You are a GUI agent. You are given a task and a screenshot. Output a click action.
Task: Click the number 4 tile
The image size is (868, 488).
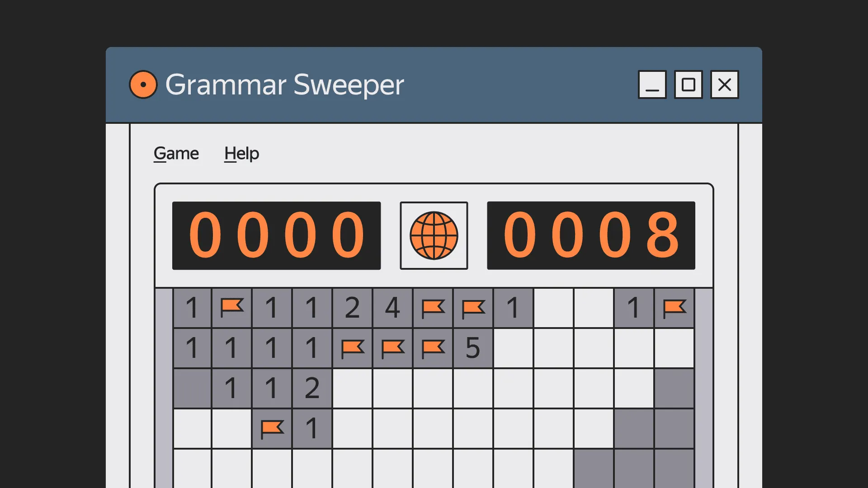tap(392, 308)
